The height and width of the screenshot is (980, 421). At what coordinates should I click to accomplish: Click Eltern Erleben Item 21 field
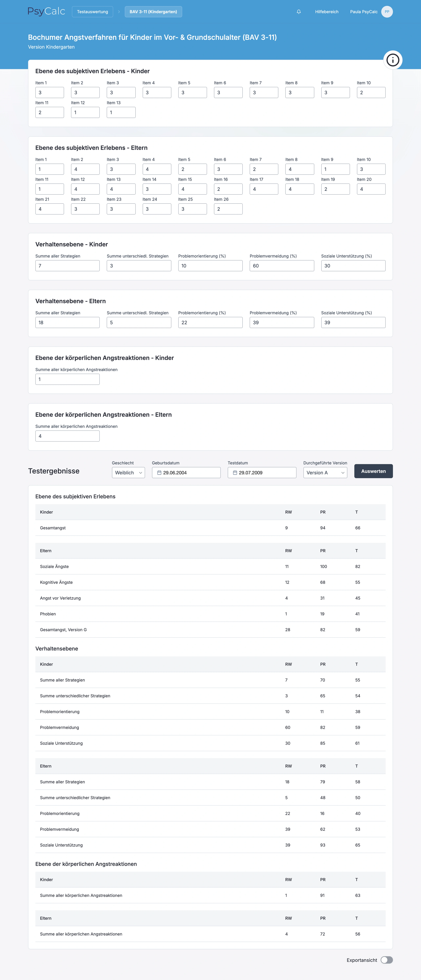(50, 209)
